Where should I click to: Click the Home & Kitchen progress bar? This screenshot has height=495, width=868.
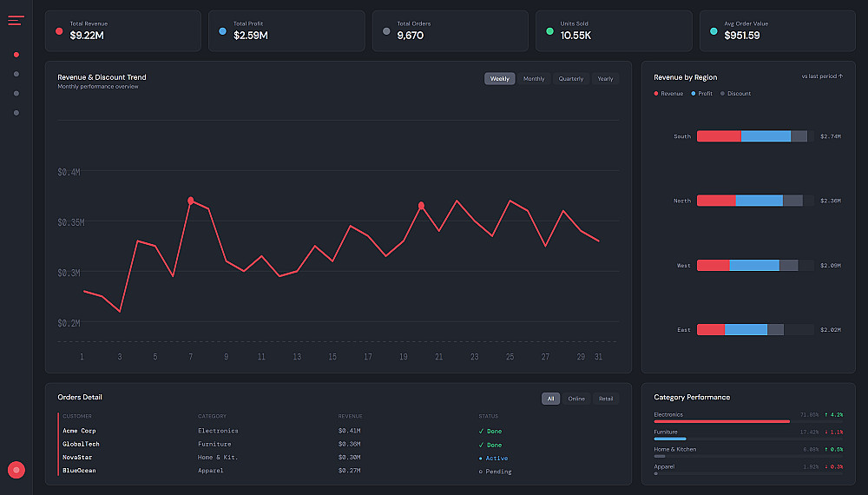click(660, 456)
